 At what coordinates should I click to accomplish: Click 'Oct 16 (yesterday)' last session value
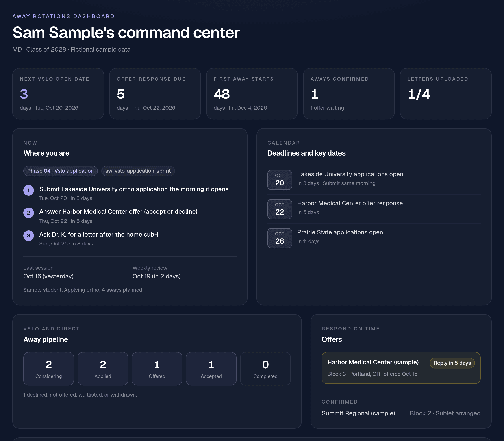coord(48,276)
